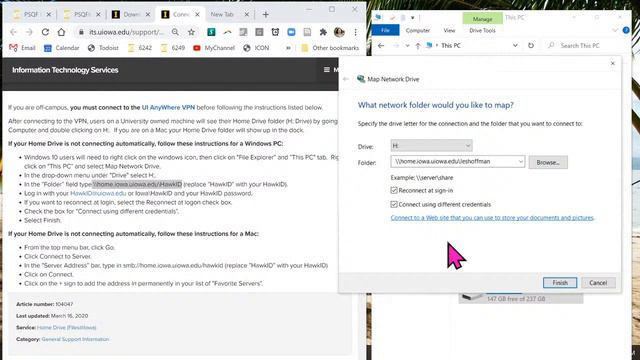This screenshot has width=640, height=360.
Task: Open MyChannel YouTube bookmark
Action: (214, 48)
